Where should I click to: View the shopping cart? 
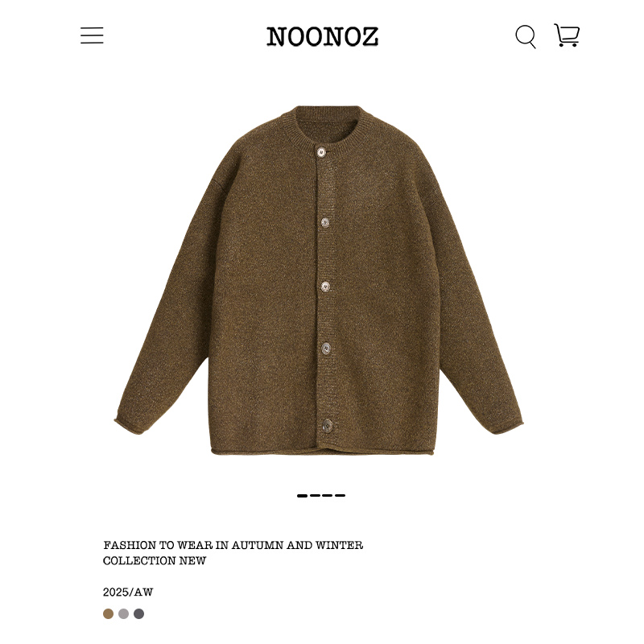tap(567, 35)
